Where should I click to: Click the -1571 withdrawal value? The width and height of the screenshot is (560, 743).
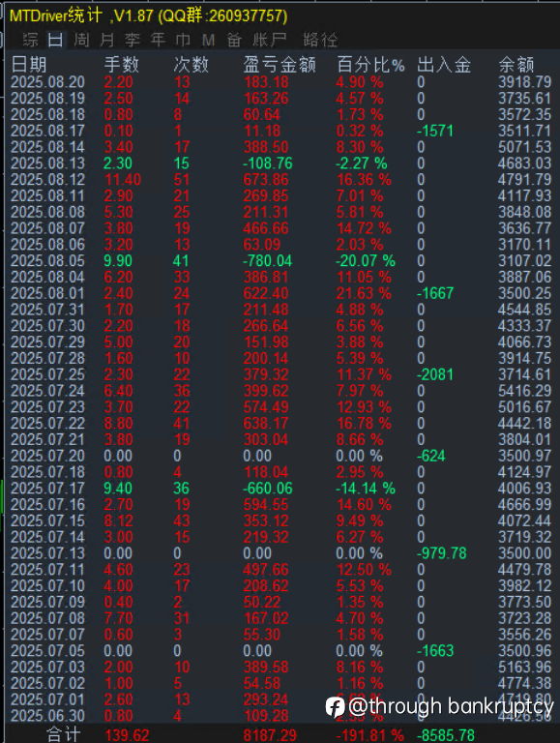[435, 131]
